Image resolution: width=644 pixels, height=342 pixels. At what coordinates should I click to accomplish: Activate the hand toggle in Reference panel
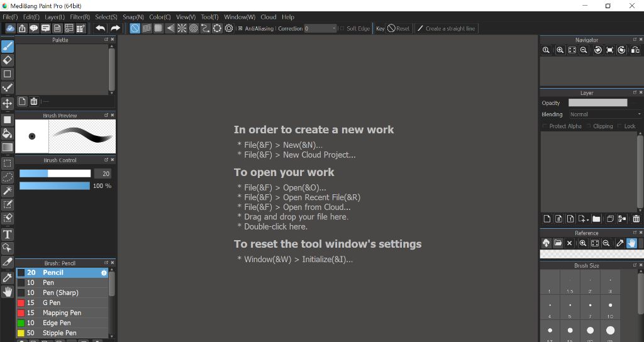(631, 243)
